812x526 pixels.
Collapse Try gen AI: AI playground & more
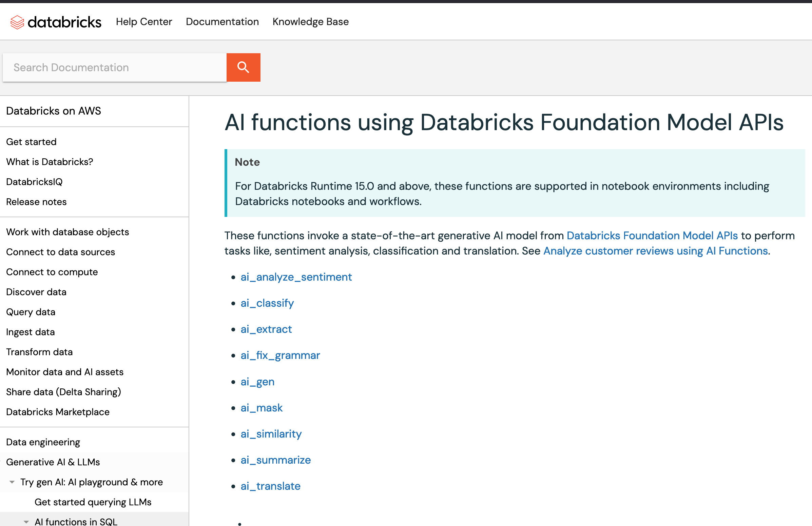(12, 482)
